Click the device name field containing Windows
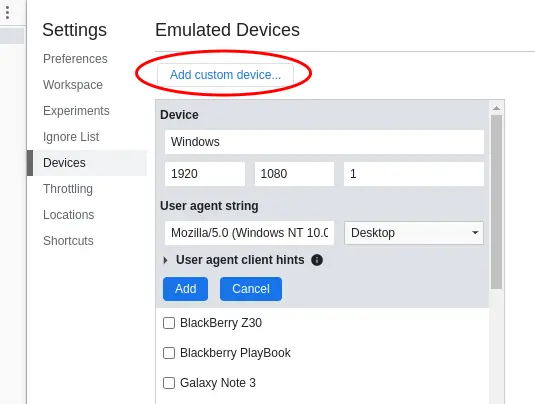 coord(324,142)
